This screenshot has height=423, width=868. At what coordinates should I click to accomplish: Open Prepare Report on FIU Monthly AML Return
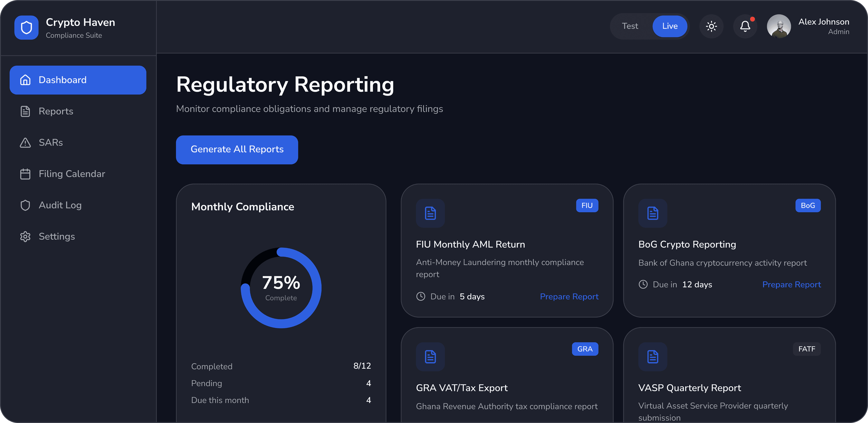(x=569, y=296)
